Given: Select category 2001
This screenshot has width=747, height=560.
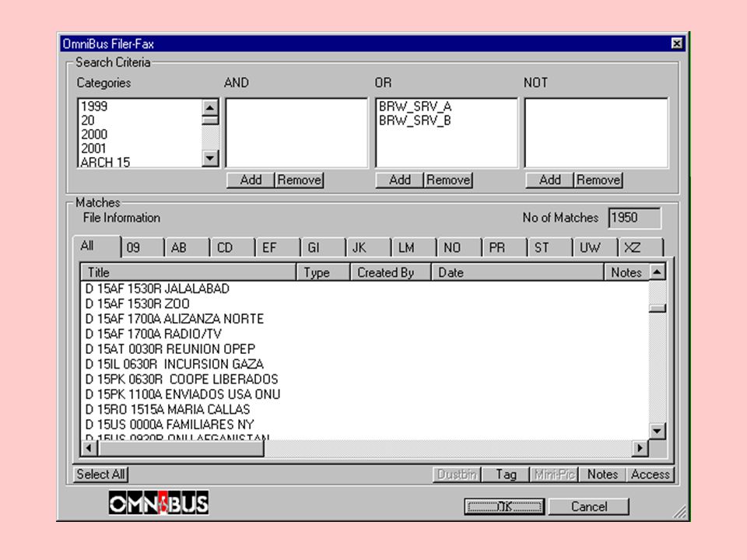Looking at the screenshot, I should click(140, 149).
